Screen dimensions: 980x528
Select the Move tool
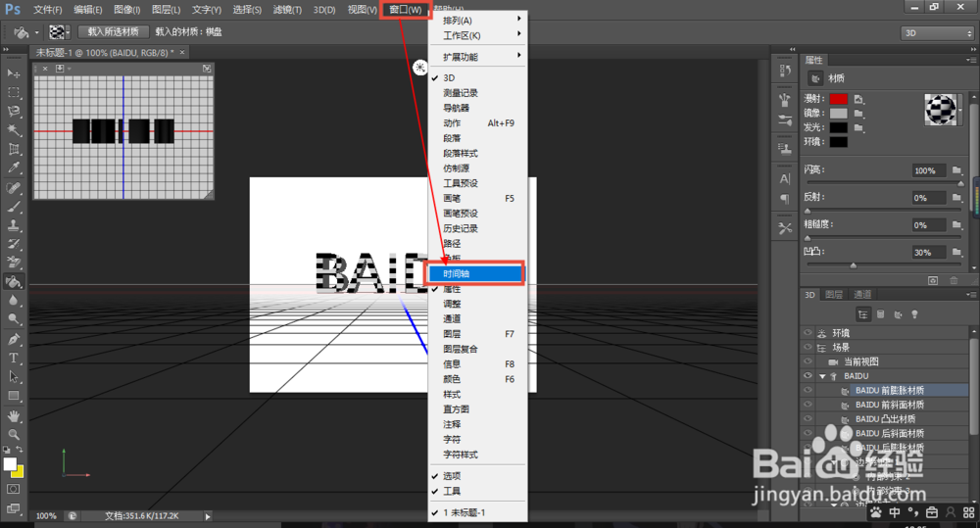click(x=13, y=73)
